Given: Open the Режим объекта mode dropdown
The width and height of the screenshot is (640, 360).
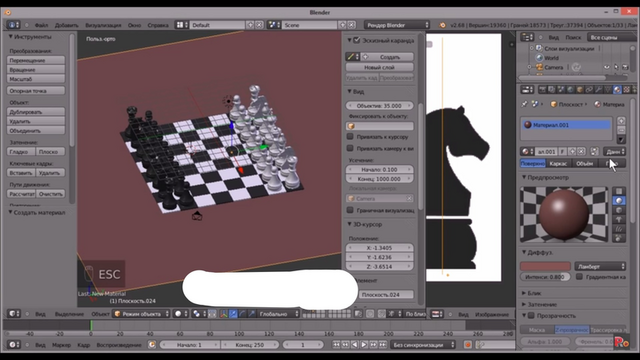Looking at the screenshot, I should [141, 313].
